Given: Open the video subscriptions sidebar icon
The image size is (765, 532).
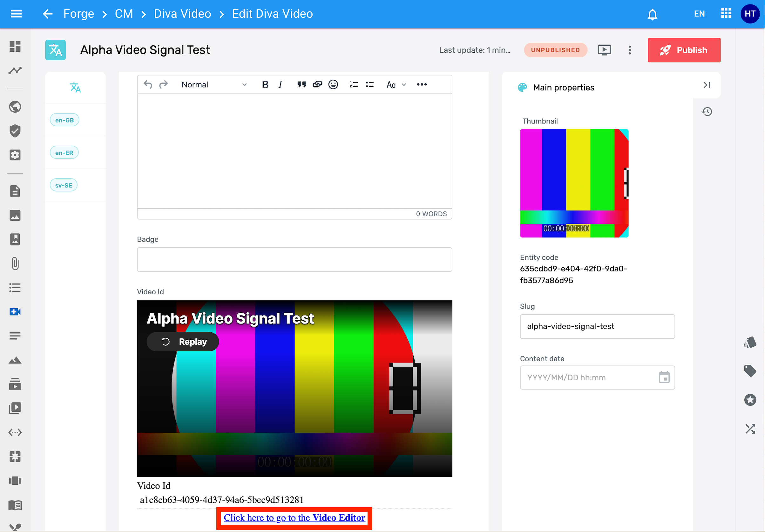Looking at the screenshot, I should [x=15, y=384].
